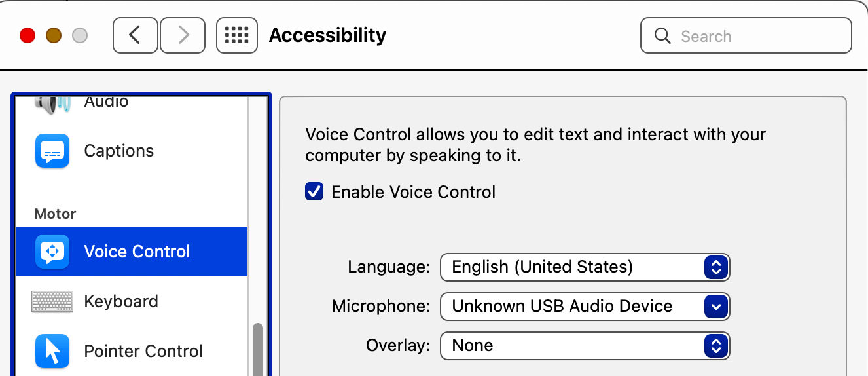Viewport: 868px width, 376px height.
Task: Click the Keyboard icon in sidebar
Action: click(x=52, y=301)
